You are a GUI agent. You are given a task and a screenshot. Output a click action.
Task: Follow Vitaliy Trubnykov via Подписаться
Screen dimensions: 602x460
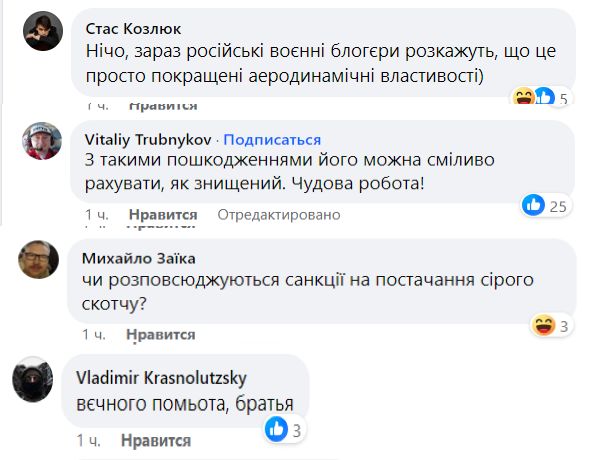272,140
